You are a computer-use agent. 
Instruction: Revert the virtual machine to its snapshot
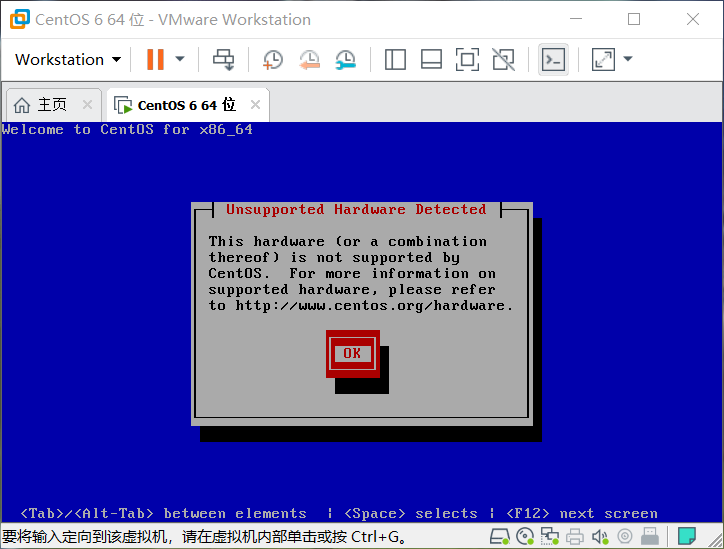[x=309, y=60]
